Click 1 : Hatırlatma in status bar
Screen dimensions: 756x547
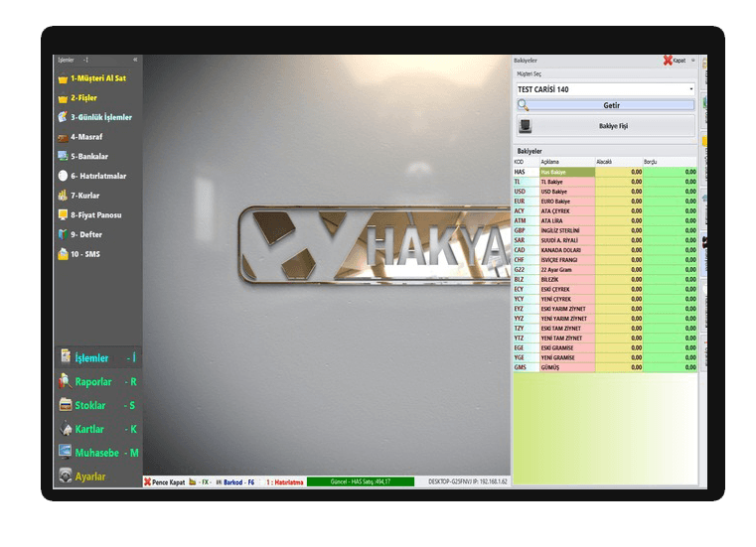284,481
